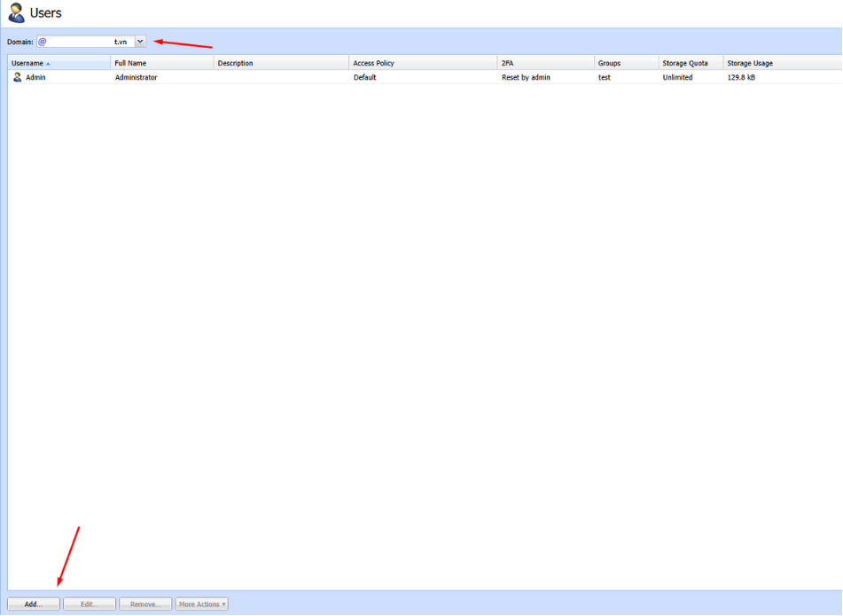Sort by the Access Policy column header
The width and height of the screenshot is (843, 616).
423,63
